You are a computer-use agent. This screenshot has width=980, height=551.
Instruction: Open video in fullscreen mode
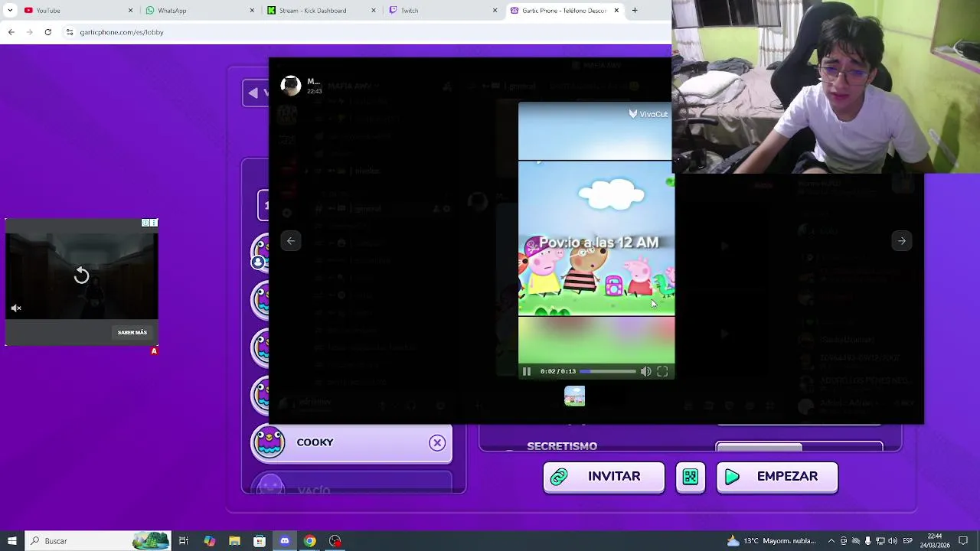pos(662,371)
